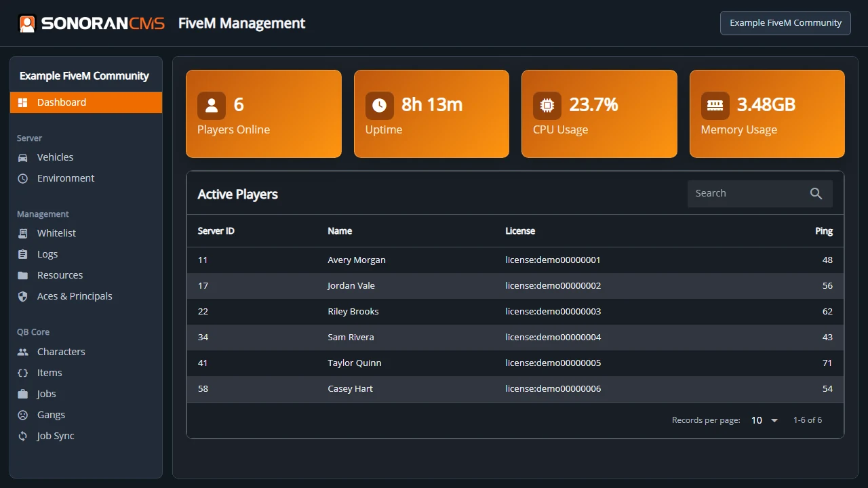Click license:demo00000006 cell
Viewport: 868px width, 488px height.
click(x=553, y=389)
